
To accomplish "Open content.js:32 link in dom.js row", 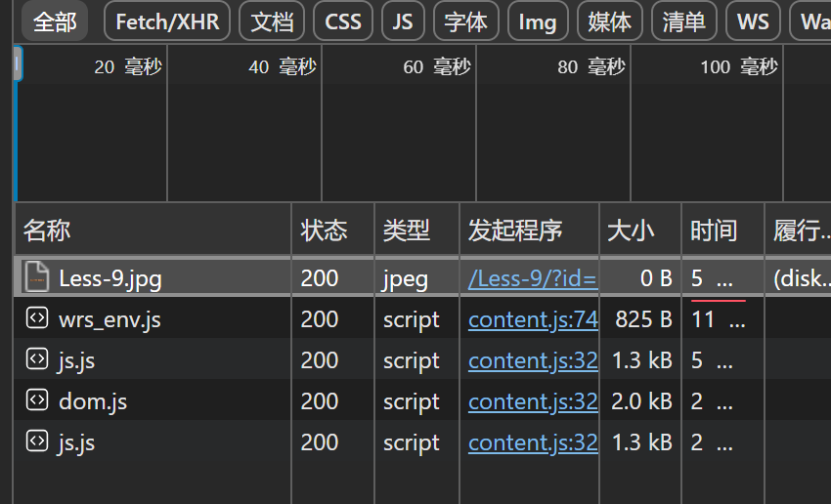I will click(x=533, y=401).
